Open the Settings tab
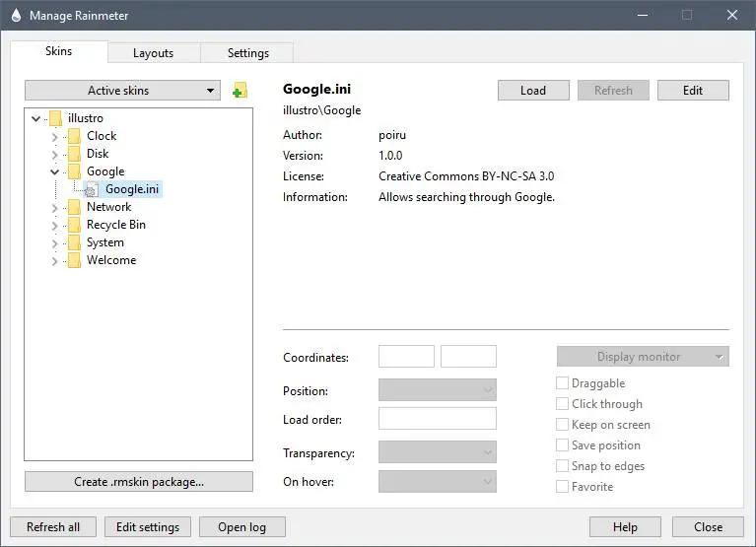The width and height of the screenshot is (756, 547). 247,53
